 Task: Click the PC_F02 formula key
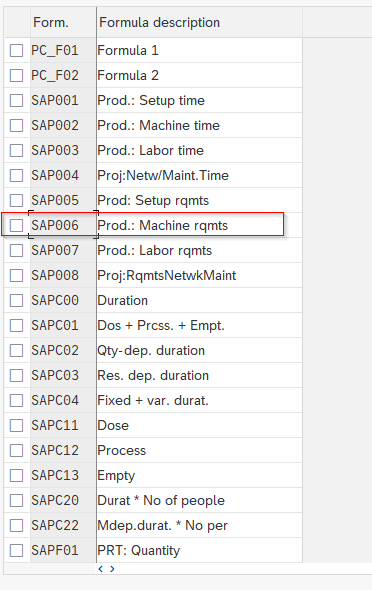63,75
